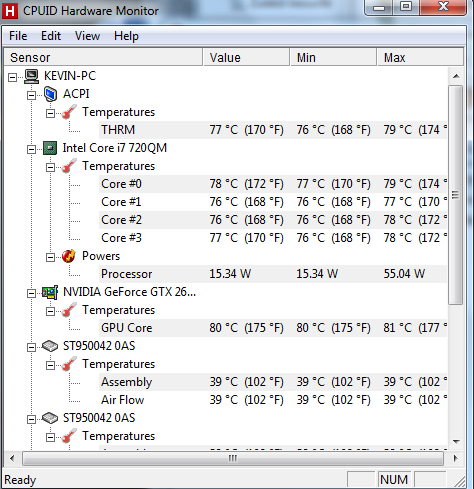Image resolution: width=474 pixels, height=489 pixels.
Task: Click thermometer icon under first ST950042 0AS
Action: click(x=69, y=364)
